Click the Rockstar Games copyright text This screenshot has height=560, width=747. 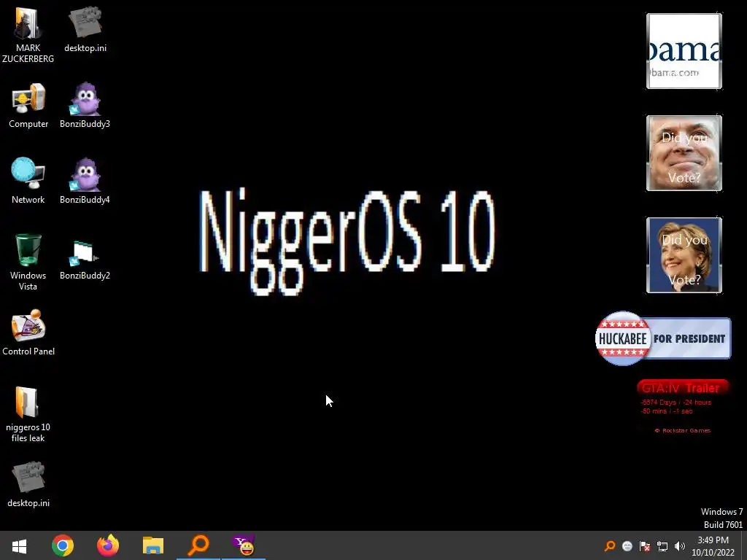click(683, 430)
